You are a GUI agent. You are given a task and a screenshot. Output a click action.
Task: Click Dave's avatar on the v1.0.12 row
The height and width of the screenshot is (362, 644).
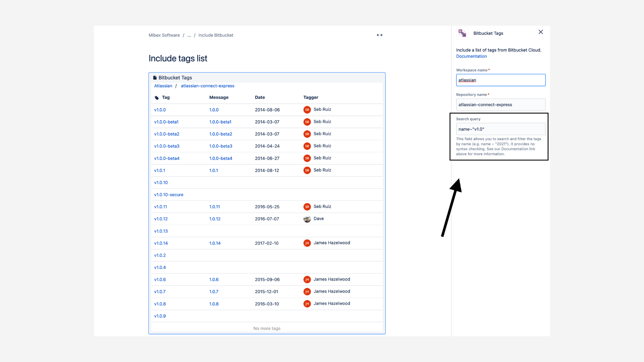307,219
